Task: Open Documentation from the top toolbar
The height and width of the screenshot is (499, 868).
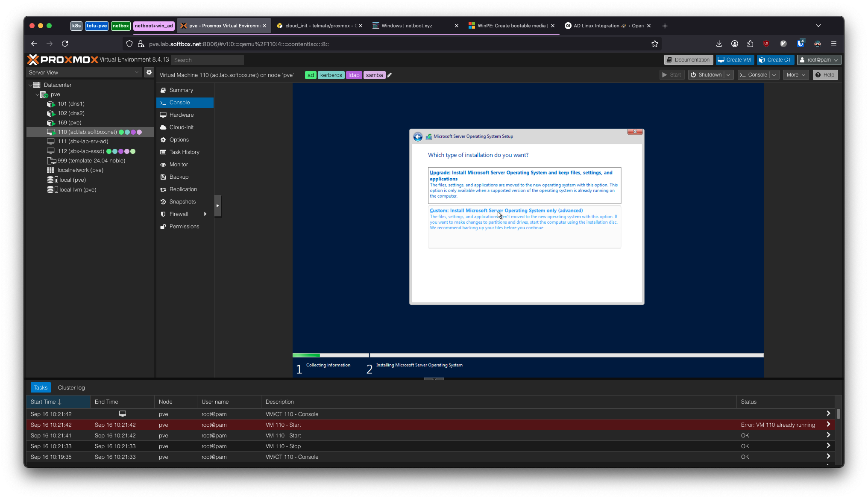Action: coord(688,59)
